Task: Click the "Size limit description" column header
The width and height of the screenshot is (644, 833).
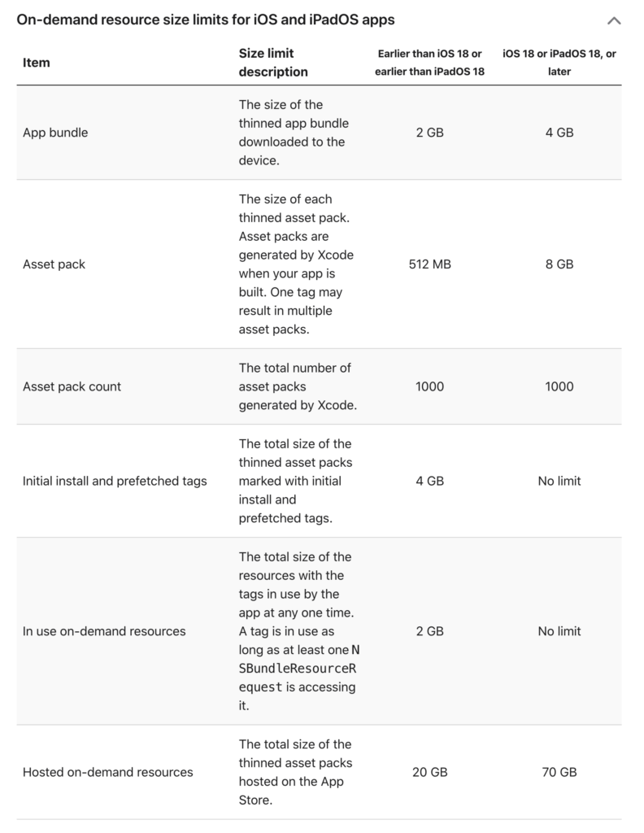Action: click(273, 63)
